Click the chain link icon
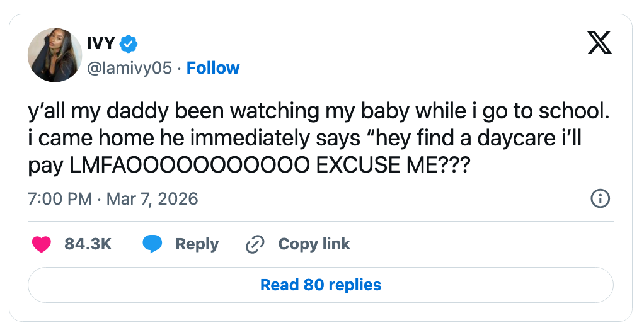This screenshot has width=644, height=335. pyautogui.click(x=255, y=244)
